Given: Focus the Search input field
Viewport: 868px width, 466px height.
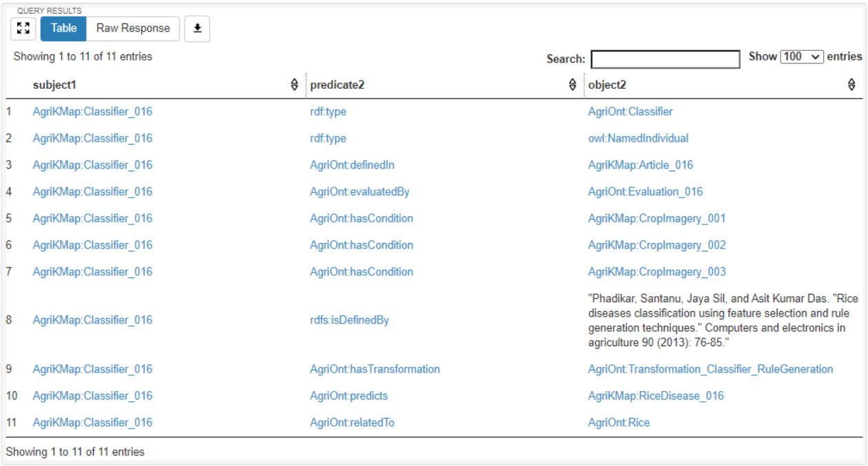Looking at the screenshot, I should tap(665, 59).
